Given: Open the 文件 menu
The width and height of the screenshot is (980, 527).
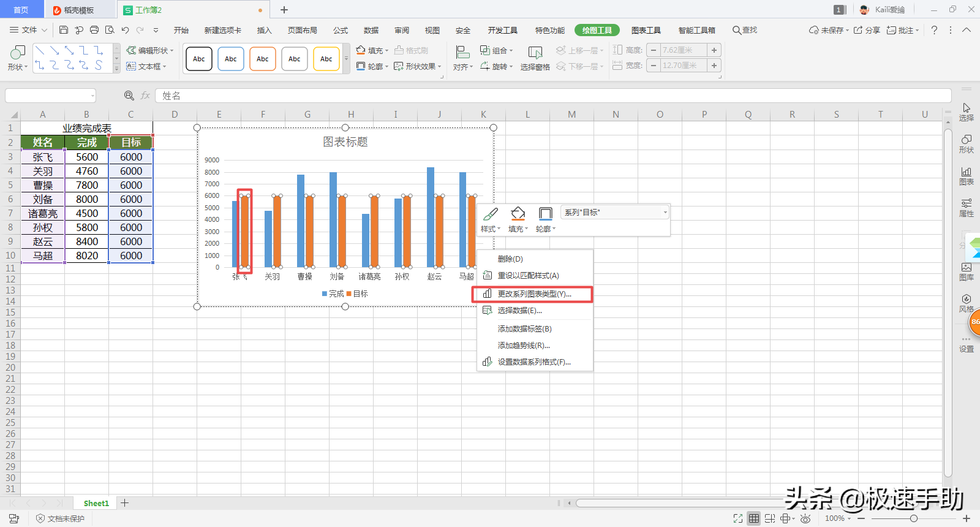Looking at the screenshot, I should click(x=28, y=30).
